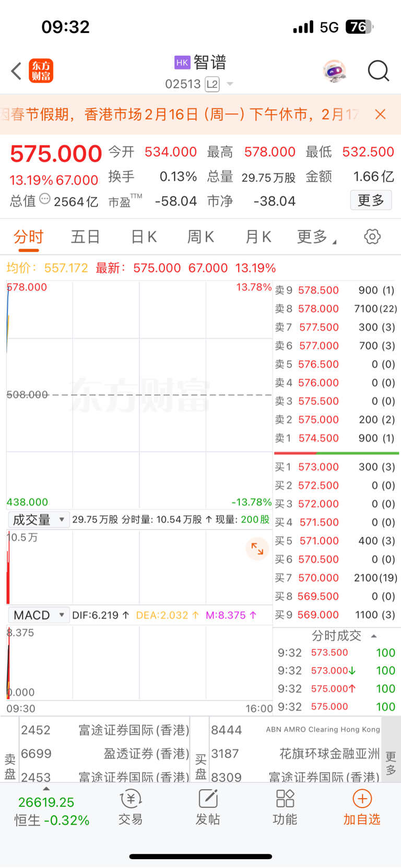
Task: Tap the 智谱 stock name title
Action: point(210,63)
